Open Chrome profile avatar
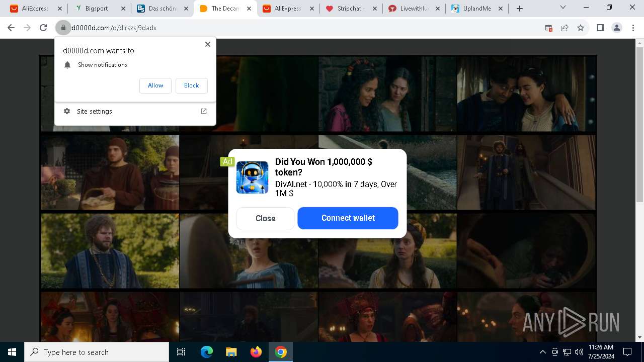Viewport: 644px width, 362px height. (617, 28)
